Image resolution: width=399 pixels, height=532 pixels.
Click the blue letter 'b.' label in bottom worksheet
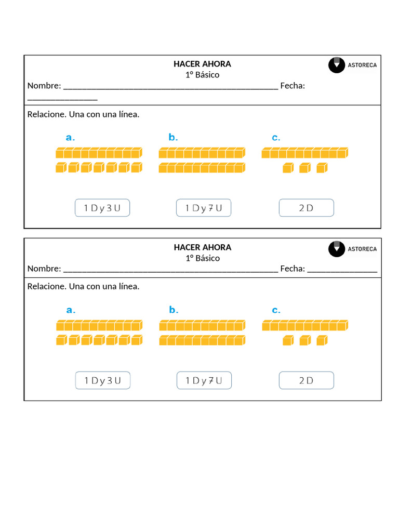coord(174,310)
